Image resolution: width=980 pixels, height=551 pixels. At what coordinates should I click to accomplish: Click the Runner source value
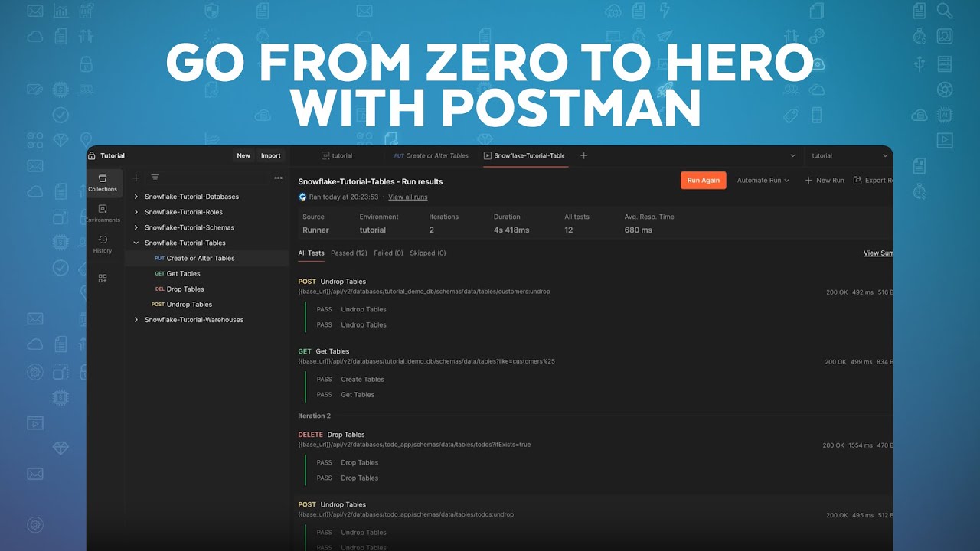tap(315, 230)
